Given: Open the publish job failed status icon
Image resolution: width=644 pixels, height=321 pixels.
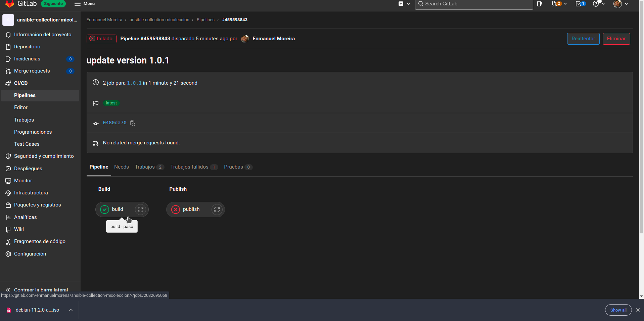Looking at the screenshot, I should 176,210.
